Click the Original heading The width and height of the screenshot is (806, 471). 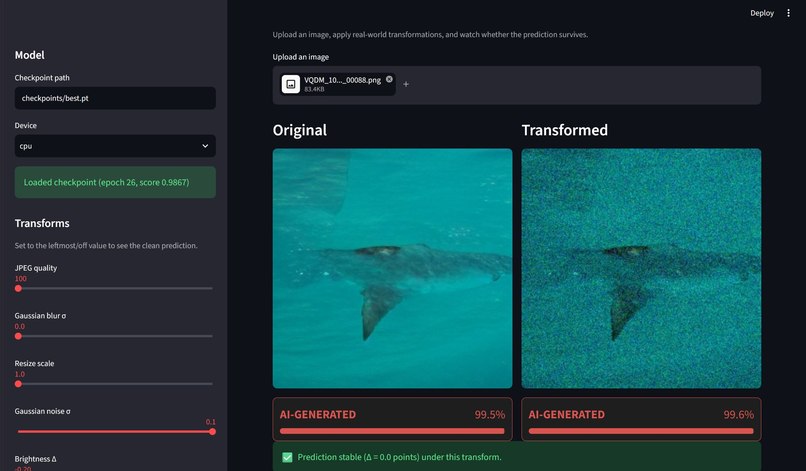click(x=300, y=130)
